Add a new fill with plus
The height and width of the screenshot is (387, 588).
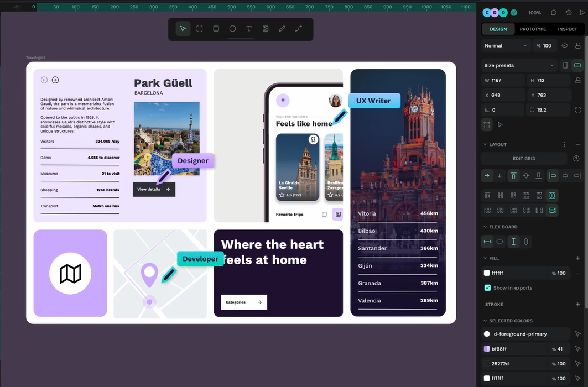pyautogui.click(x=577, y=259)
